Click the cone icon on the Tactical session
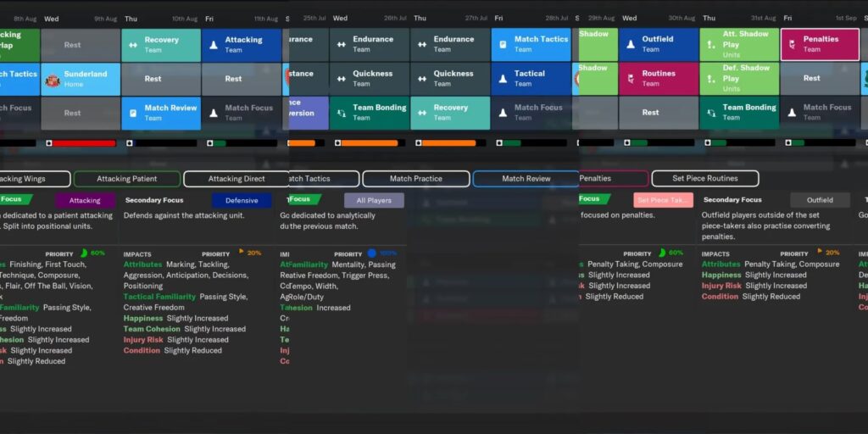Screen dimensions: 868x434 [x=503, y=79]
